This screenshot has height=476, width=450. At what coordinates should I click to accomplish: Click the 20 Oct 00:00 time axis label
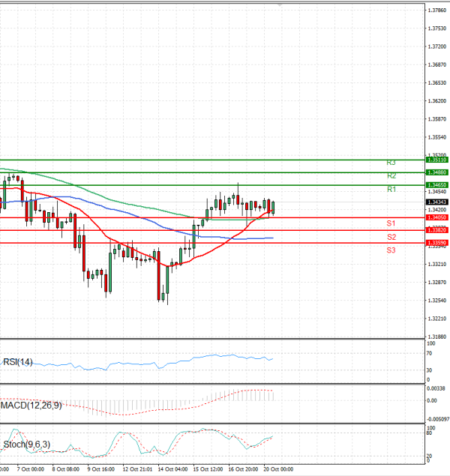point(279,469)
